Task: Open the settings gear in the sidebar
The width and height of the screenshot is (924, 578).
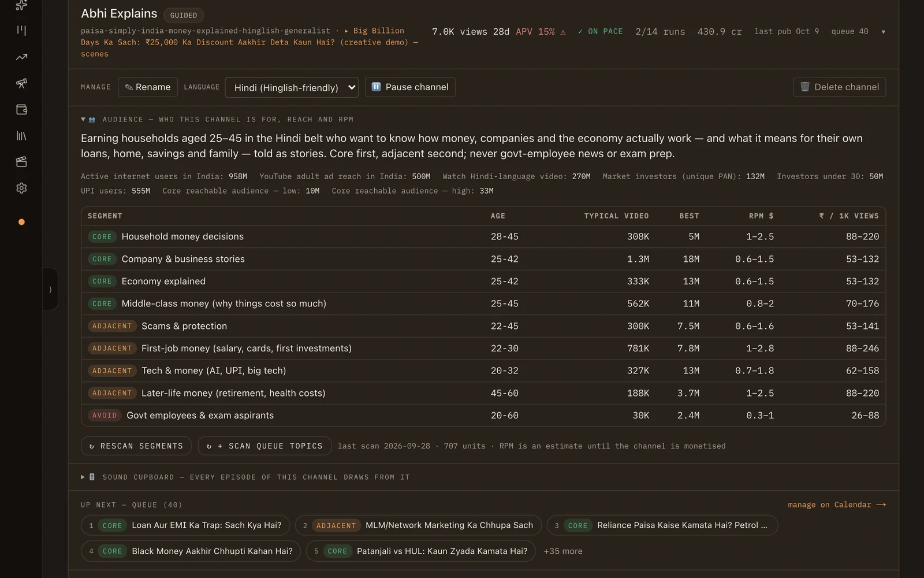Action: coord(21,188)
